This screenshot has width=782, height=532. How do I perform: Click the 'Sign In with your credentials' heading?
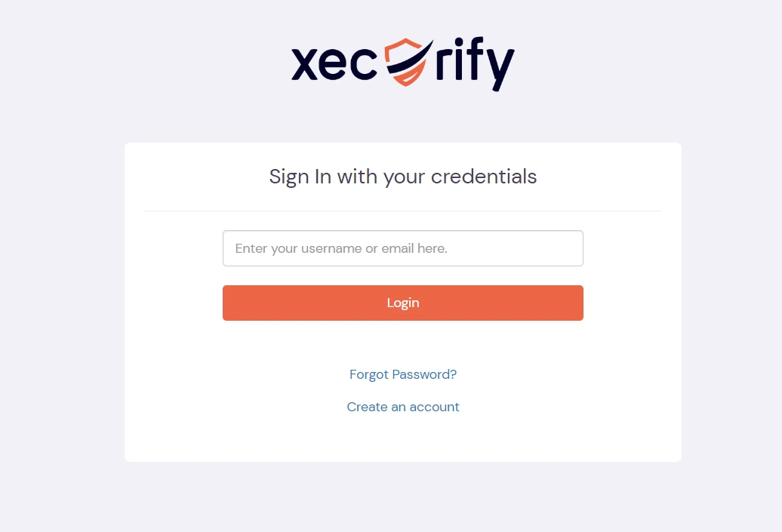point(403,177)
